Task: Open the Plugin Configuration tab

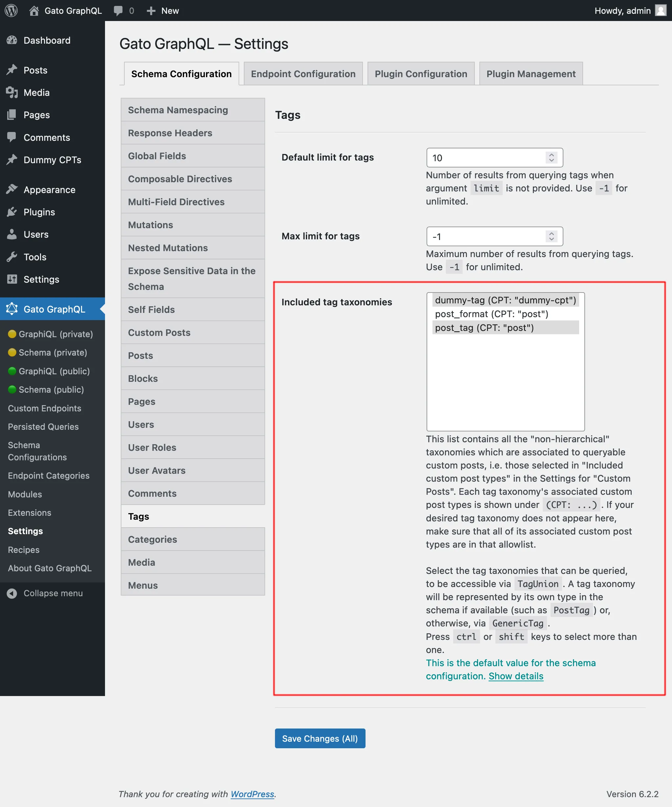Action: (421, 74)
